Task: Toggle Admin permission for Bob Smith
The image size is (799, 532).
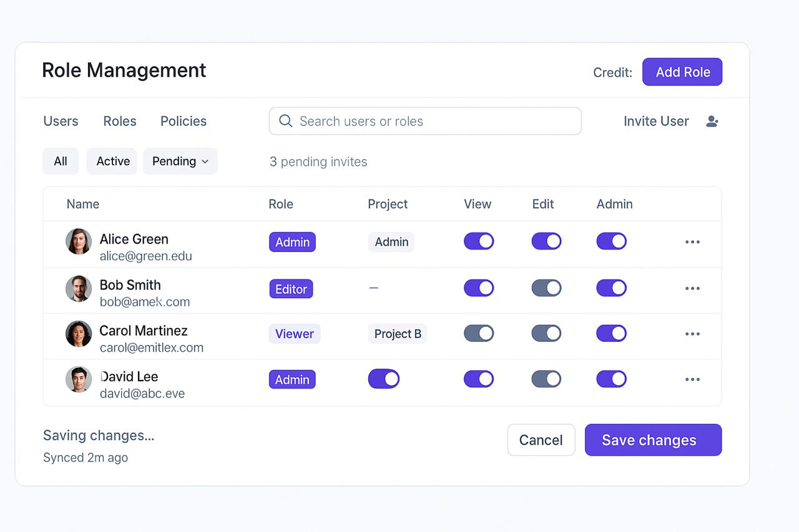Action: [611, 288]
